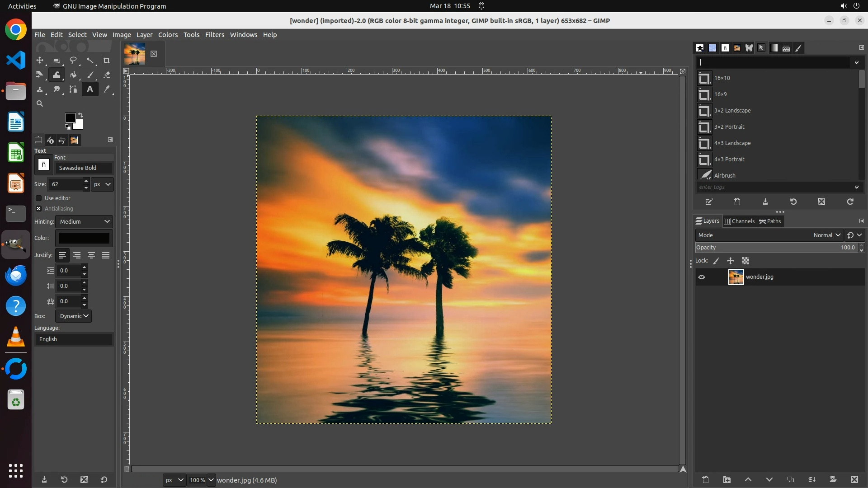This screenshot has width=868, height=488.
Task: Activate the Color Picker eyedropper tool
Action: (x=107, y=89)
